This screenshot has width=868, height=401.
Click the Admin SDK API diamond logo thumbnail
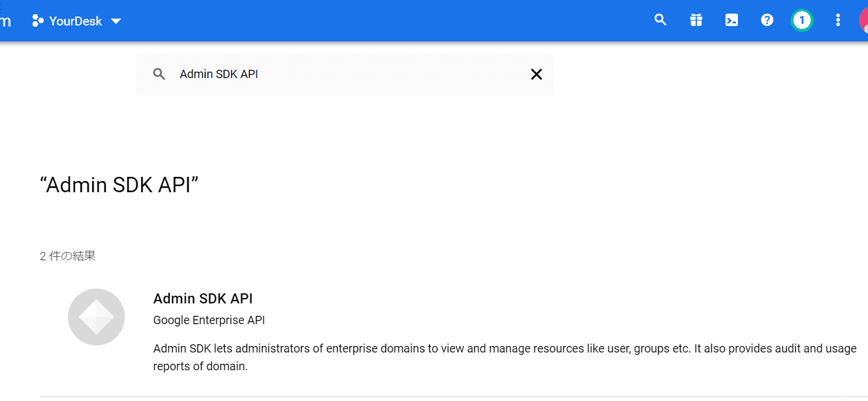pos(96,317)
